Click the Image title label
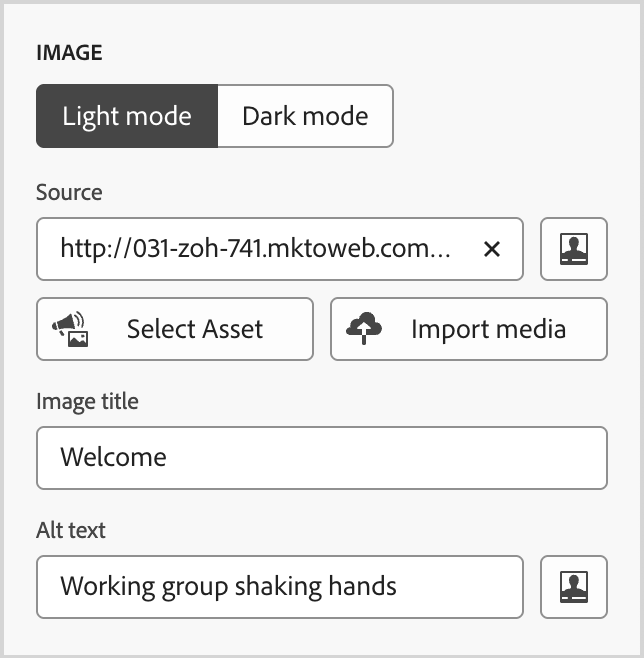644x658 pixels. (x=87, y=402)
